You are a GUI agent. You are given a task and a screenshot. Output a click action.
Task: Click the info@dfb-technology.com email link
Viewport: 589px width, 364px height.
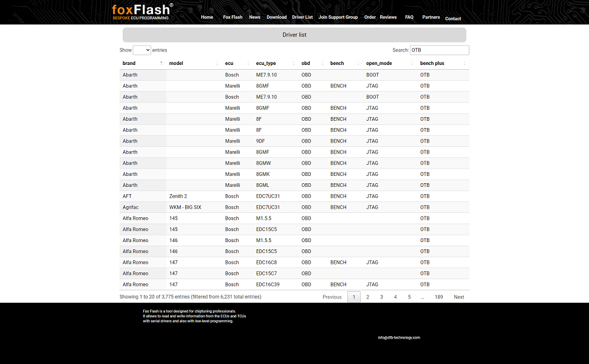point(399,338)
